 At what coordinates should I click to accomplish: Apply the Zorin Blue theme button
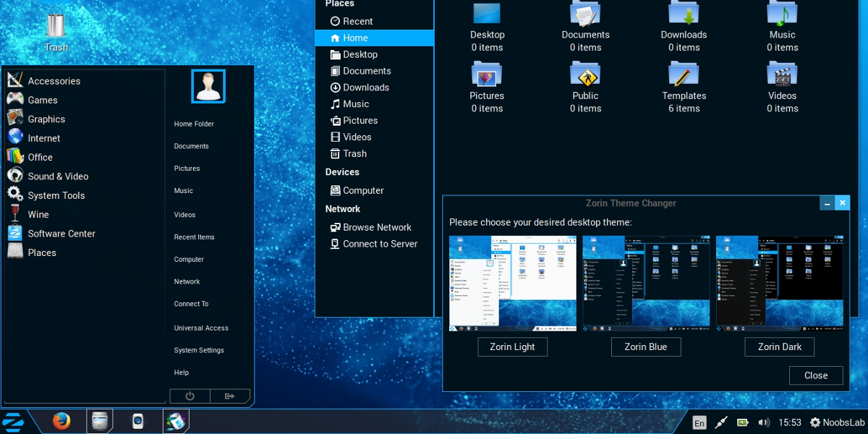646,347
